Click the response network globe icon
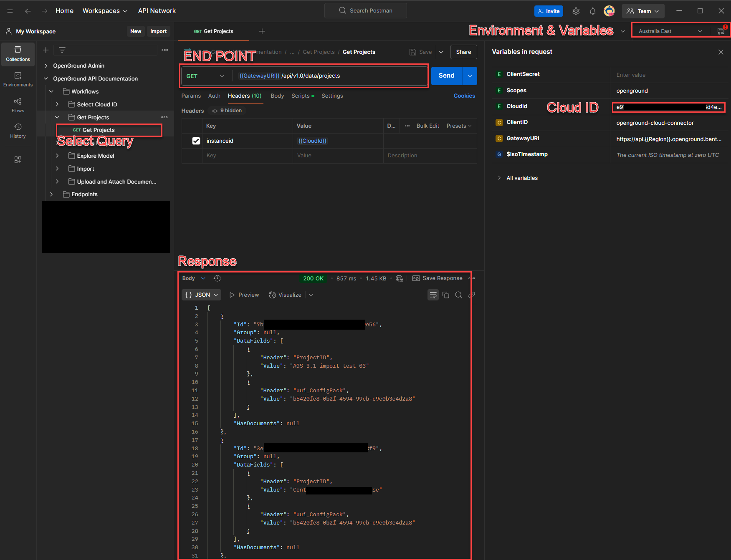Screen dimensions: 731x560 point(400,278)
